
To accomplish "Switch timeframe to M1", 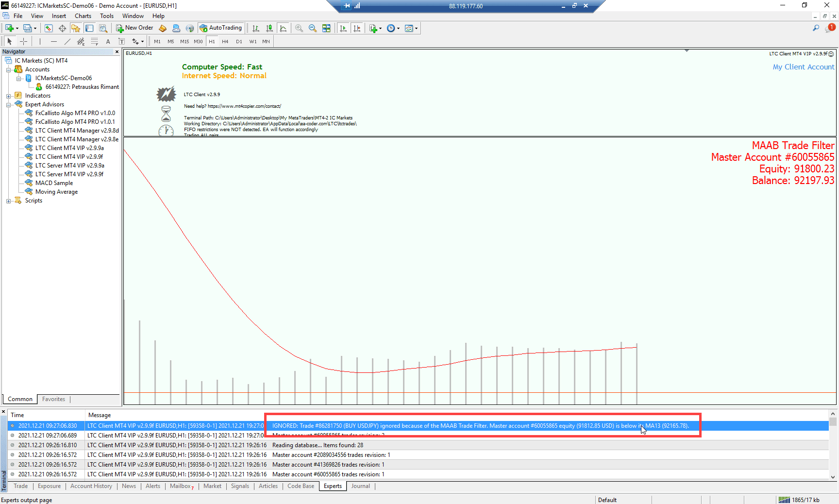I will click(157, 42).
